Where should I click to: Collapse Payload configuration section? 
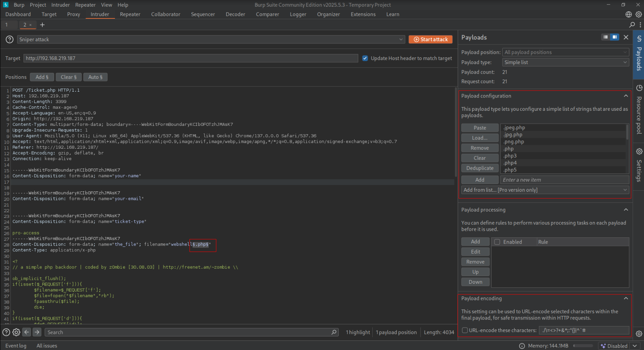(626, 96)
